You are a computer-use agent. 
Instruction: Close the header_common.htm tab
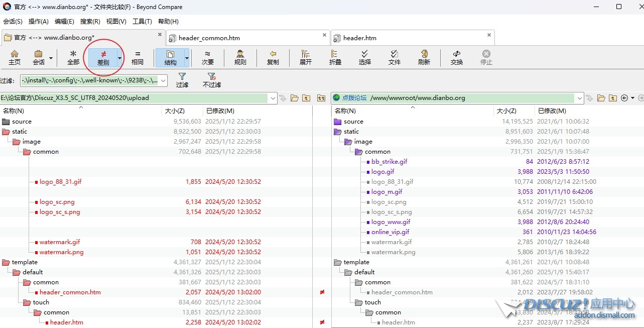[324, 35]
